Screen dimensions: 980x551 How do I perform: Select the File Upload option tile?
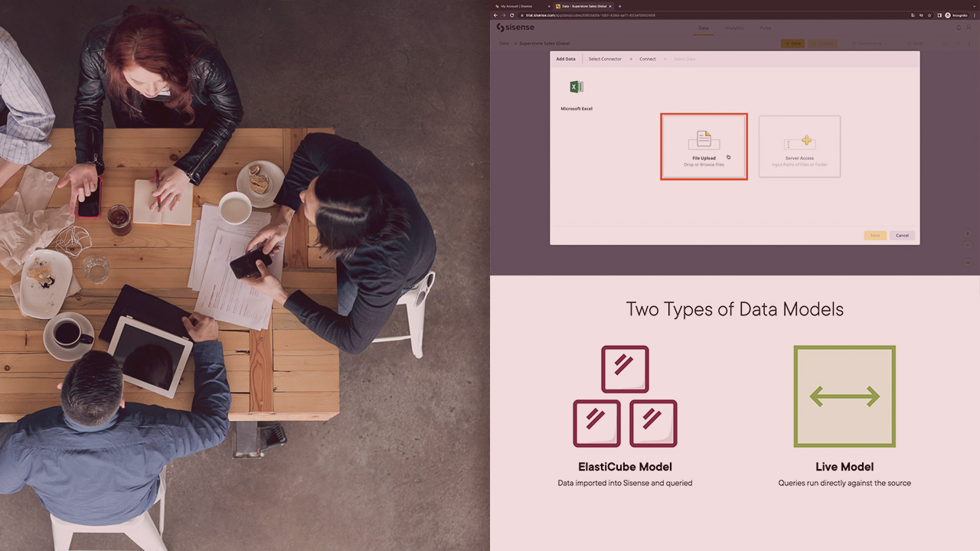(x=704, y=147)
